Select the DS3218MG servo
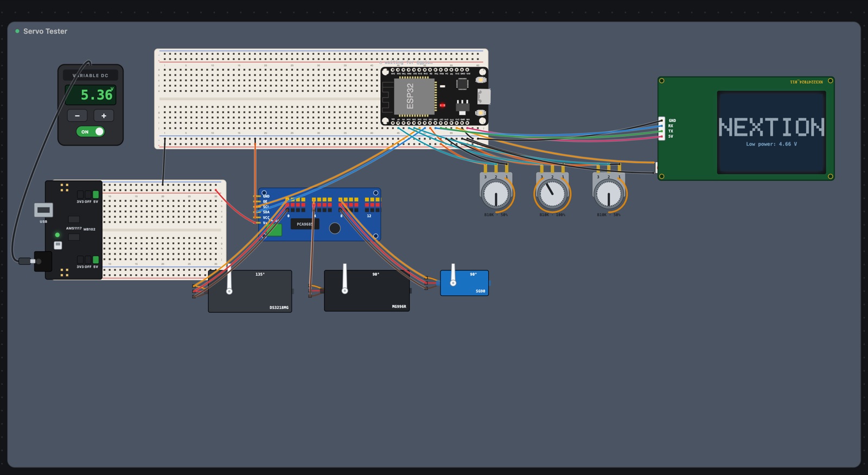Screen dimensions: 868x475 click(250, 292)
